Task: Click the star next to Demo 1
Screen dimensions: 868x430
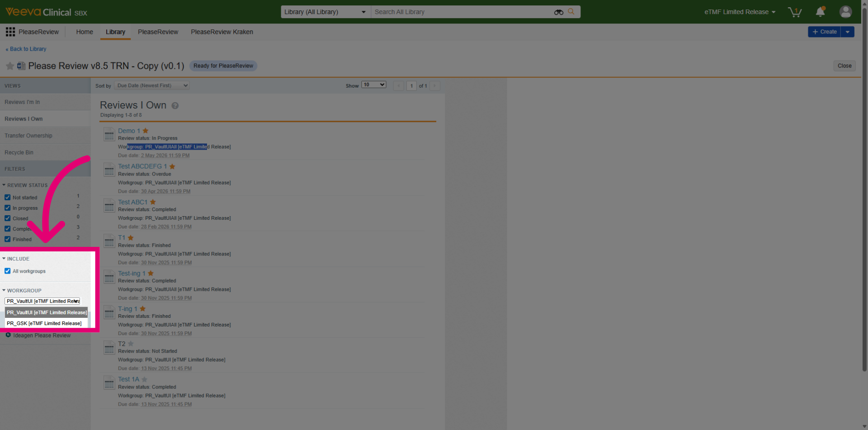Action: (146, 131)
